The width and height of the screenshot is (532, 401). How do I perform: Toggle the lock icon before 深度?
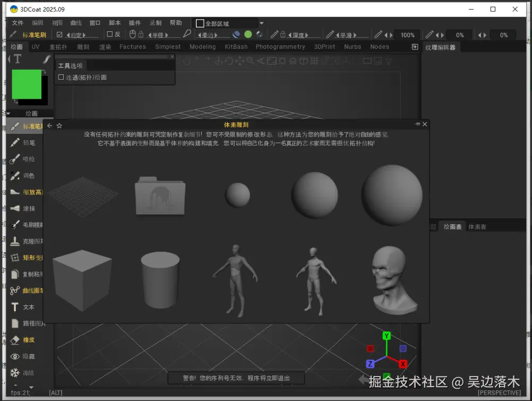click(x=282, y=35)
